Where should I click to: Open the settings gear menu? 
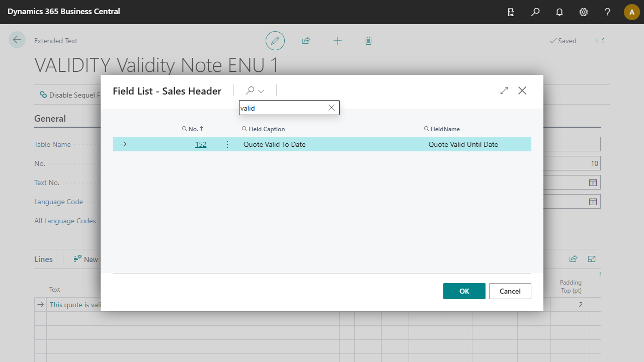point(584,12)
